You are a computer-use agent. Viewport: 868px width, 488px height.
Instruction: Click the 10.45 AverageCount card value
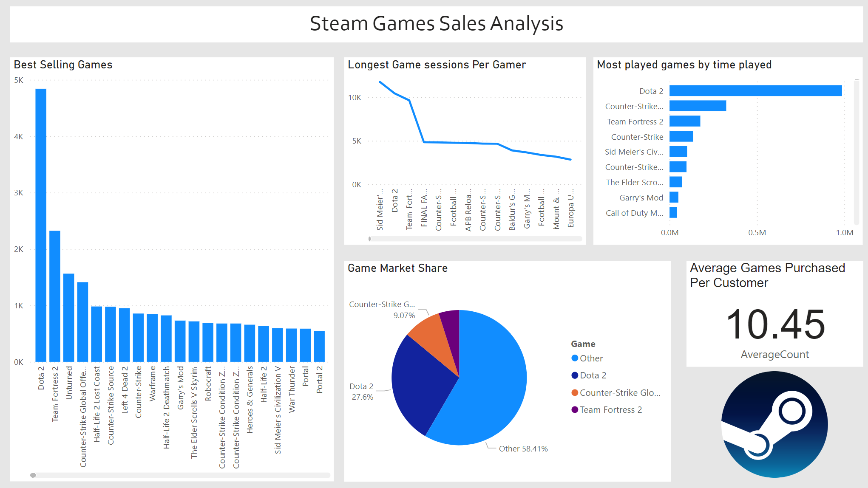(776, 325)
